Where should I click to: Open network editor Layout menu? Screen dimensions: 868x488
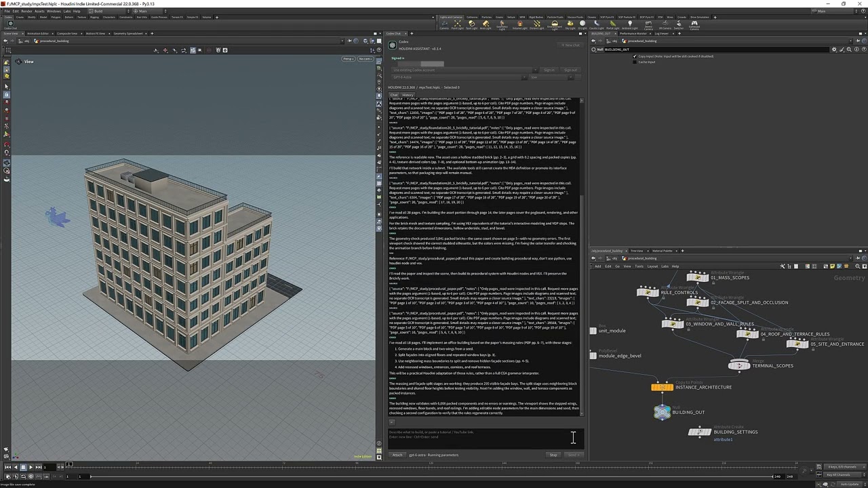point(652,266)
